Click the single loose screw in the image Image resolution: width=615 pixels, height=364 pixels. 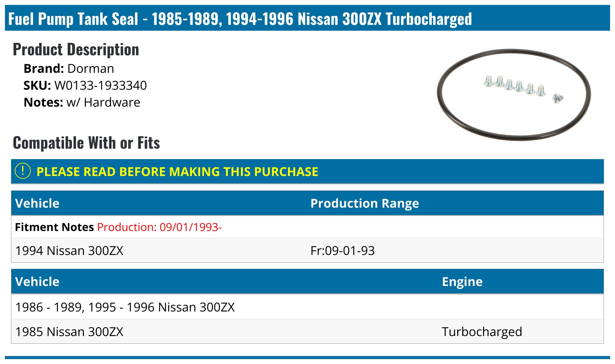click(557, 99)
